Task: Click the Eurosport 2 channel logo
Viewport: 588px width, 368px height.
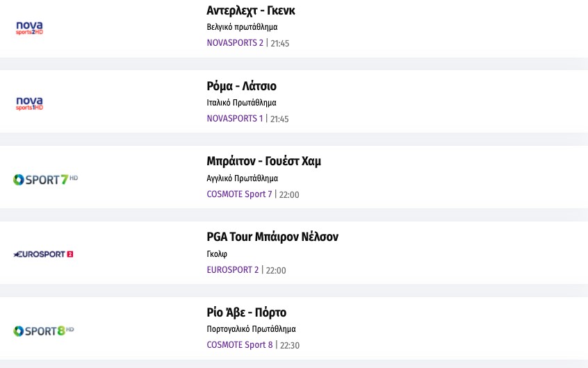Action: pos(43,254)
